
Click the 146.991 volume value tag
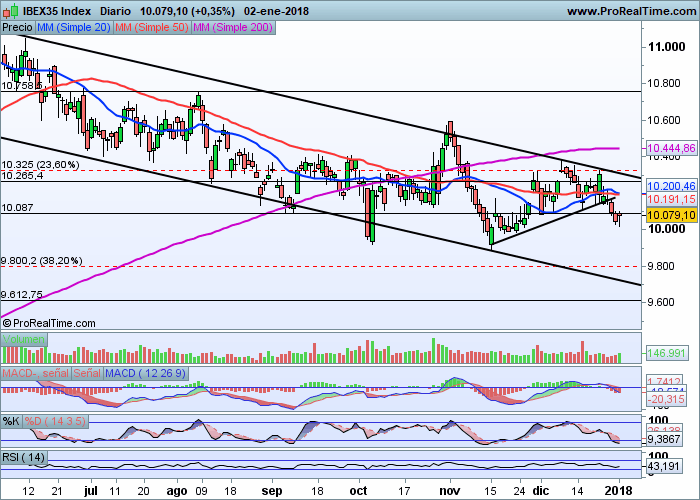666,353
